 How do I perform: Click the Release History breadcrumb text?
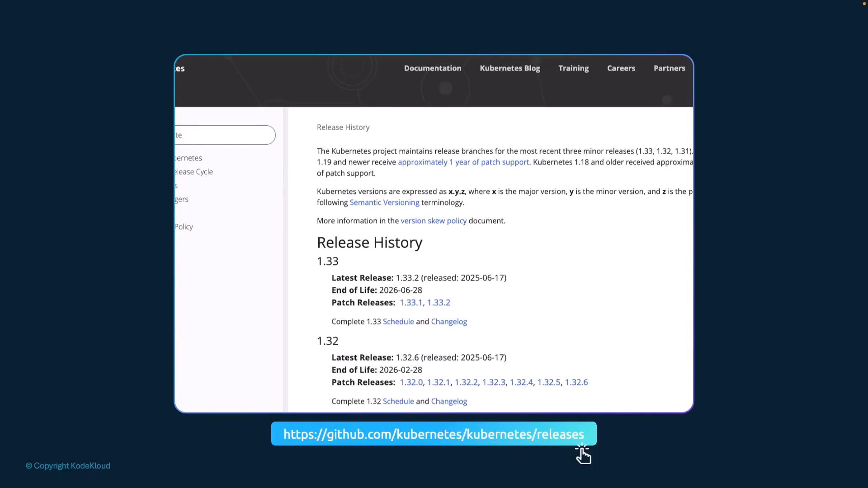[343, 127]
